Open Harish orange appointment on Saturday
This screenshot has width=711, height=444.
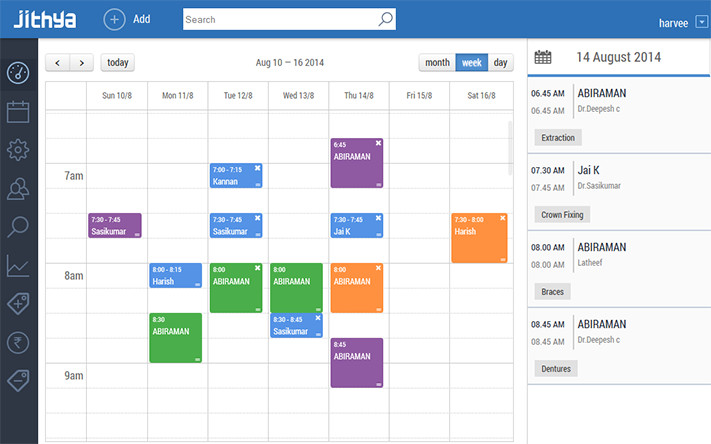tap(478, 238)
